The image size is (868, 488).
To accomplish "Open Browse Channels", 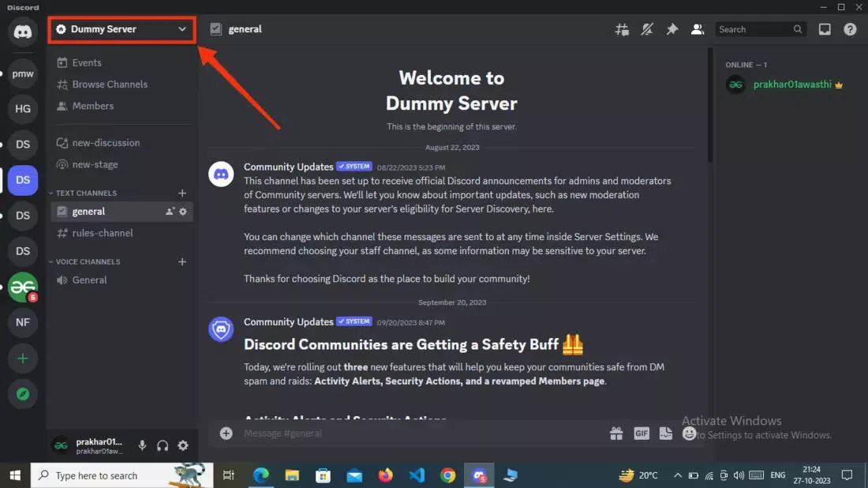I will [103, 84].
